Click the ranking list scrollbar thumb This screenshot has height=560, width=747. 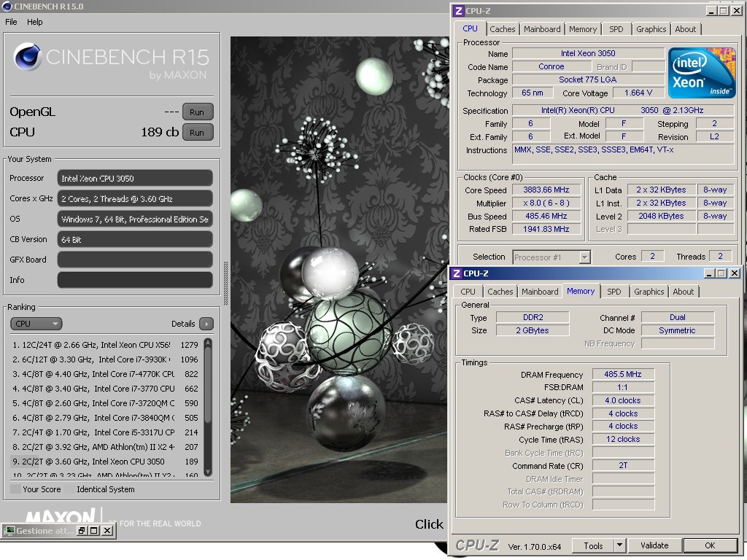pyautogui.click(x=208, y=386)
